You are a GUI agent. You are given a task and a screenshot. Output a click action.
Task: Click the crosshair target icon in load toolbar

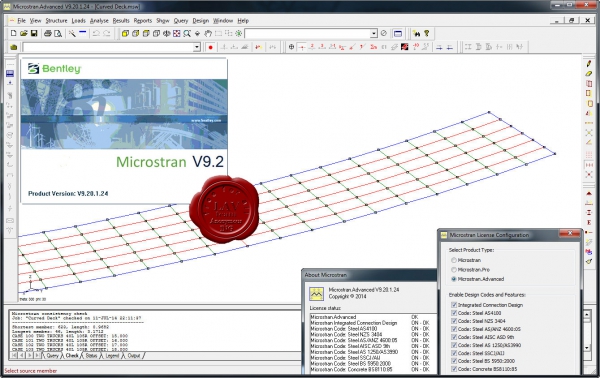coord(291,47)
